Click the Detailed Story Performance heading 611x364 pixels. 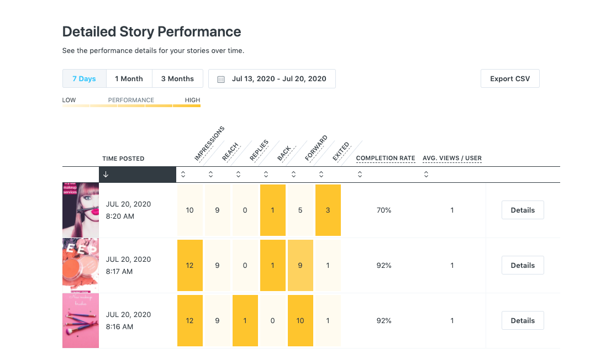coord(151,31)
